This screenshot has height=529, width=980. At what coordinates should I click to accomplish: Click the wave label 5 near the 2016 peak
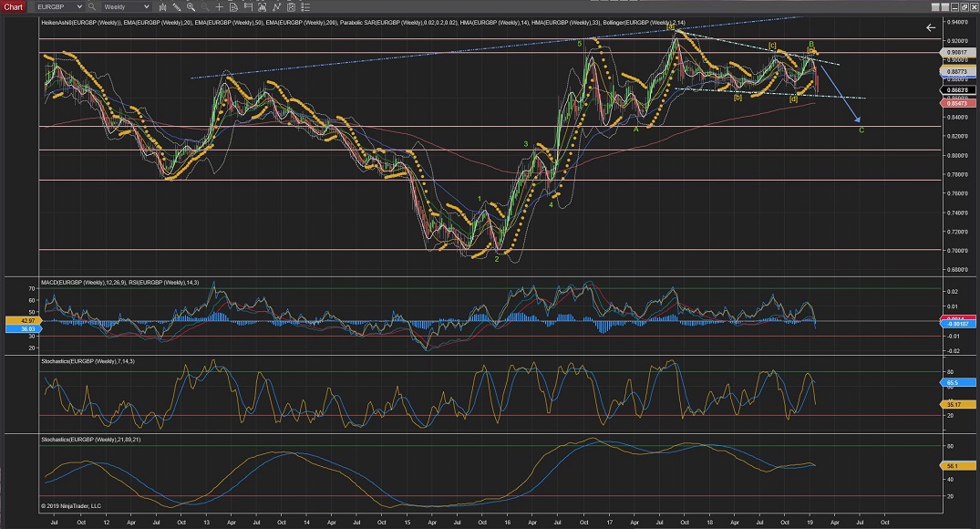pyautogui.click(x=580, y=44)
